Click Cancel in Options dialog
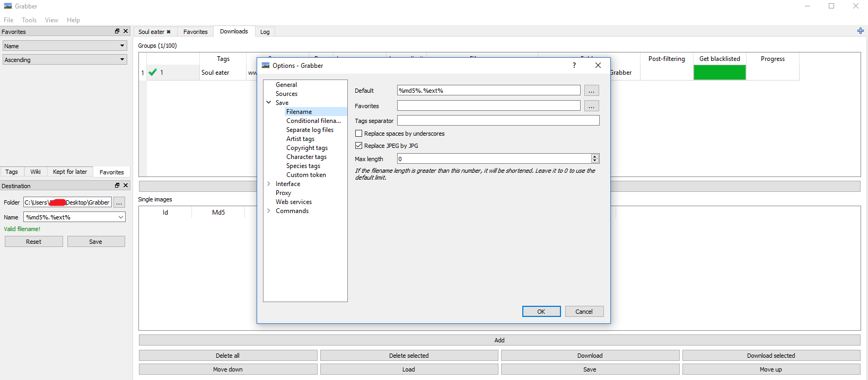 tap(584, 312)
